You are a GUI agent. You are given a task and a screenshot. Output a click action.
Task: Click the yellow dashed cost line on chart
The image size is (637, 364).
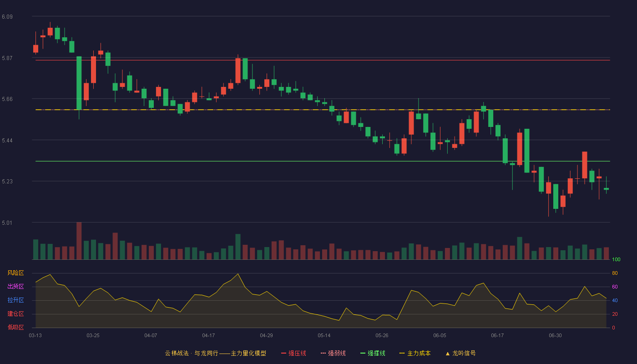(323, 110)
